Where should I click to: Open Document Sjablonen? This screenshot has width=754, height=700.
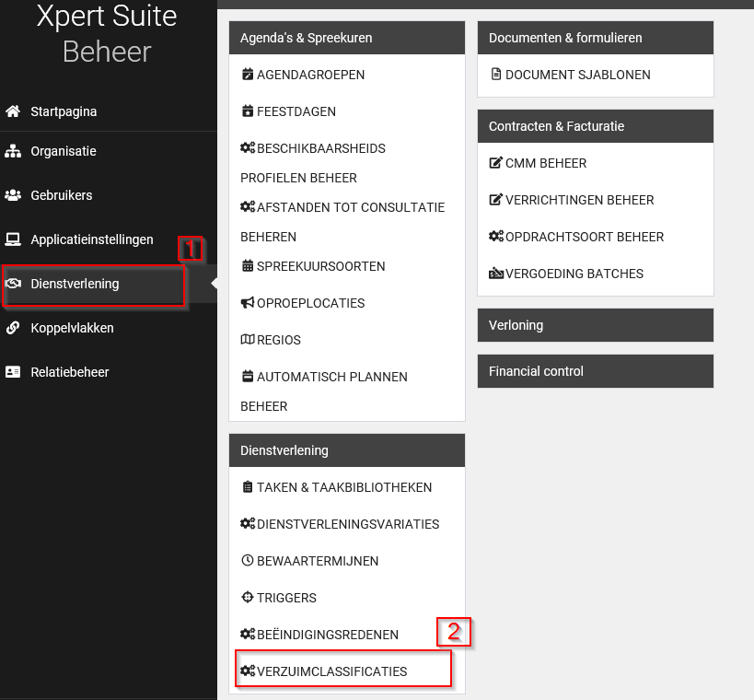coord(577,75)
